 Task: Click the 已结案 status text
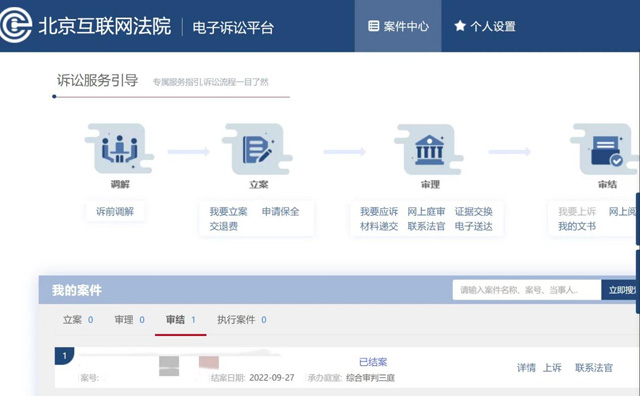tap(373, 362)
